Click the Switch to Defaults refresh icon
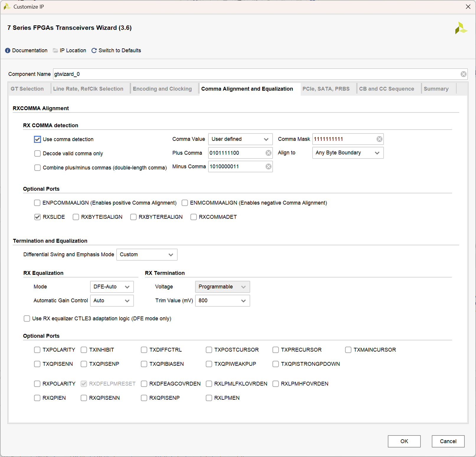 [94, 50]
